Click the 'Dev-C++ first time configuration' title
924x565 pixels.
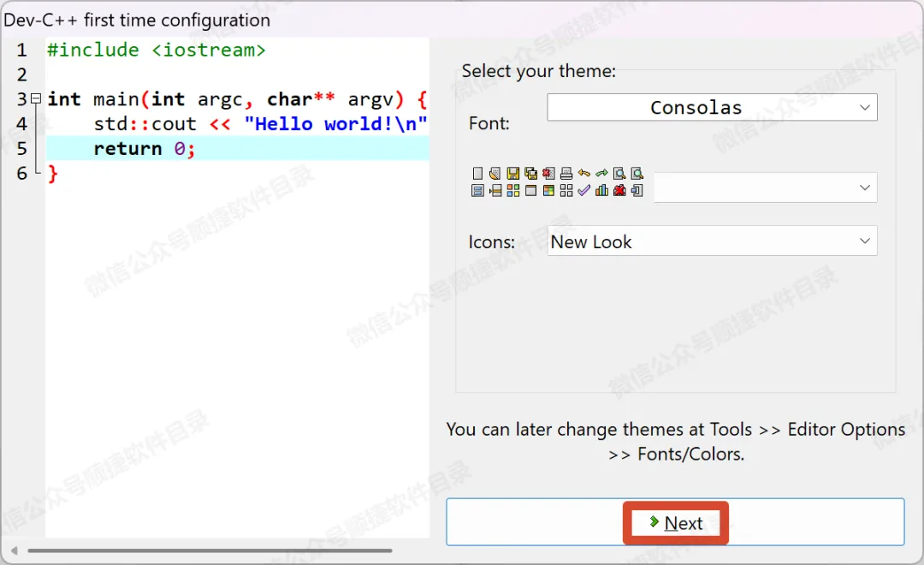click(x=137, y=20)
